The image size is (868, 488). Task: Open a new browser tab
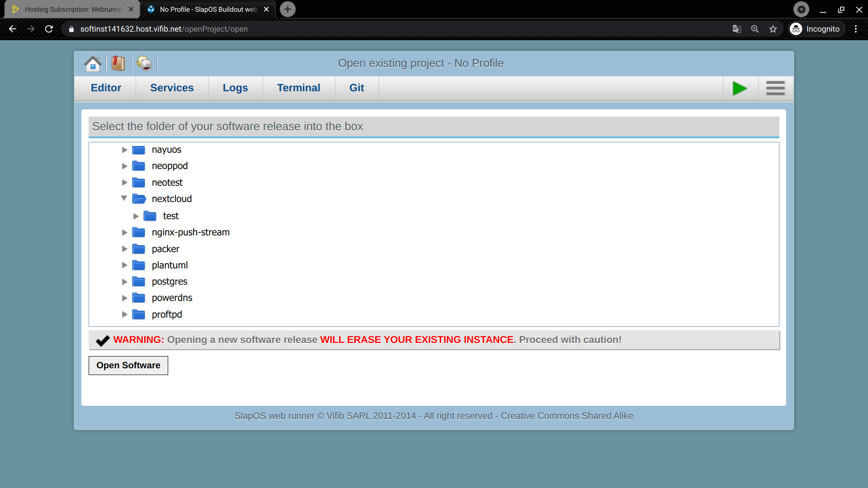288,9
